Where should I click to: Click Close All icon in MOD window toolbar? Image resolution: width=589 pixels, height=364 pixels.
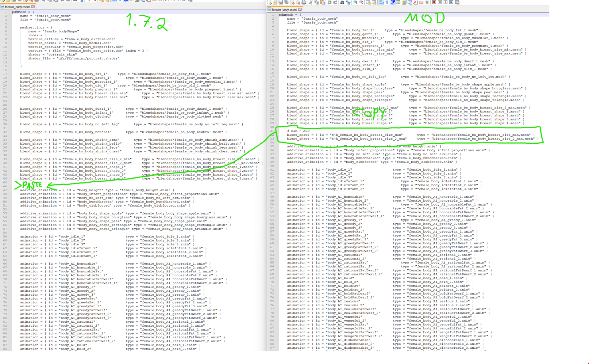click(x=298, y=2)
